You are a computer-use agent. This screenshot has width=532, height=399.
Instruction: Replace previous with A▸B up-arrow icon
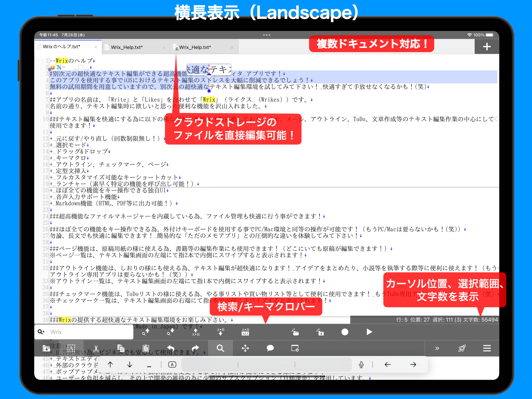tap(196, 332)
